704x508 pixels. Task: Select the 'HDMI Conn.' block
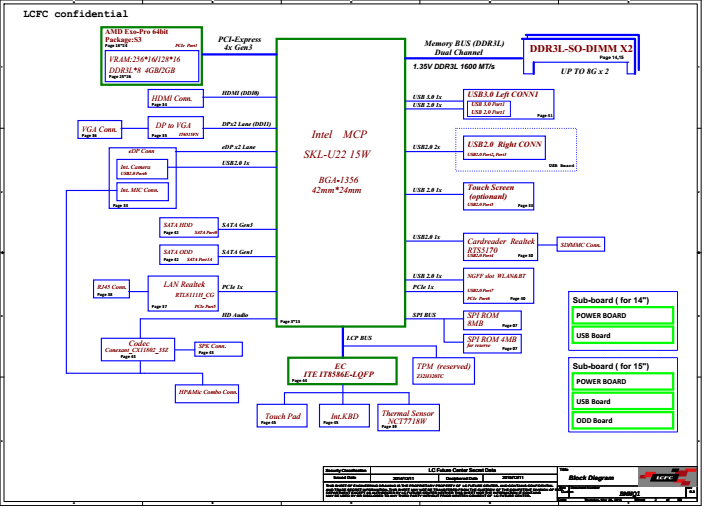[x=176, y=98]
